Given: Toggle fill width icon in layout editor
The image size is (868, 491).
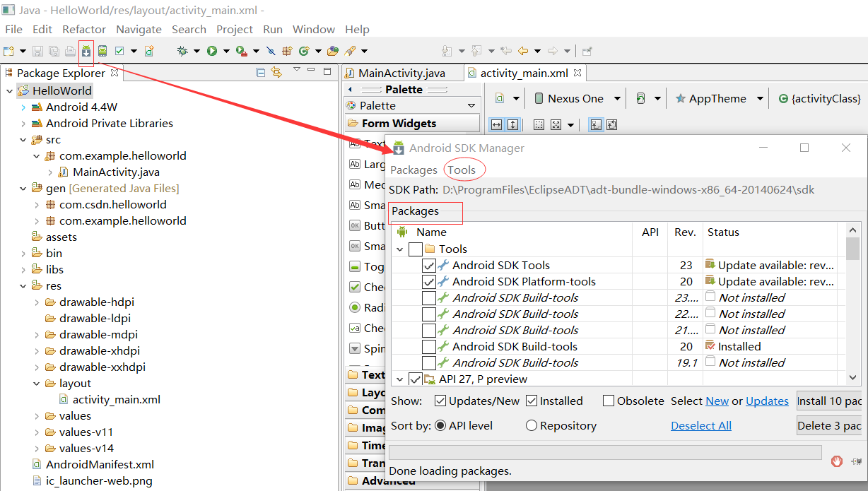Looking at the screenshot, I should click(x=496, y=124).
